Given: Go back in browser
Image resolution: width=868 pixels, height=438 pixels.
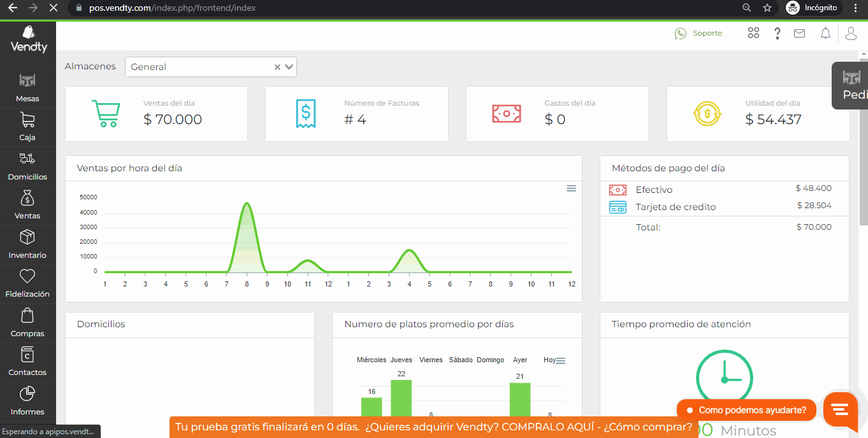Looking at the screenshot, I should [x=12, y=8].
